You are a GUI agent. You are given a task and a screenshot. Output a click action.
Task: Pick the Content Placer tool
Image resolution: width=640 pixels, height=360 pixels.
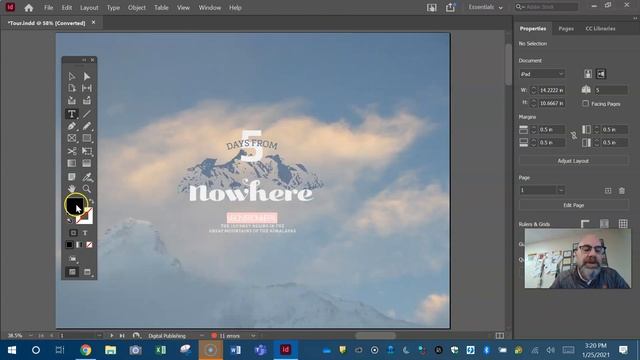click(x=87, y=100)
